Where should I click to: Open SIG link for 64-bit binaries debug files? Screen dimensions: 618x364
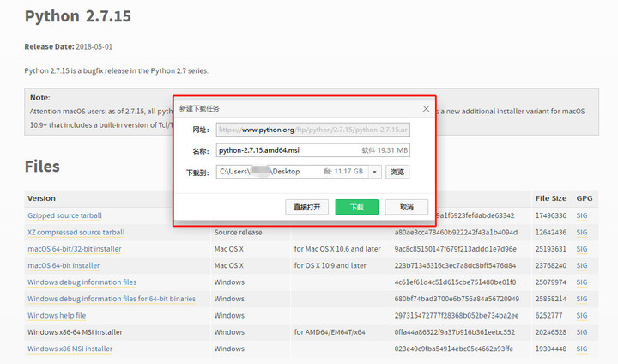click(582, 299)
